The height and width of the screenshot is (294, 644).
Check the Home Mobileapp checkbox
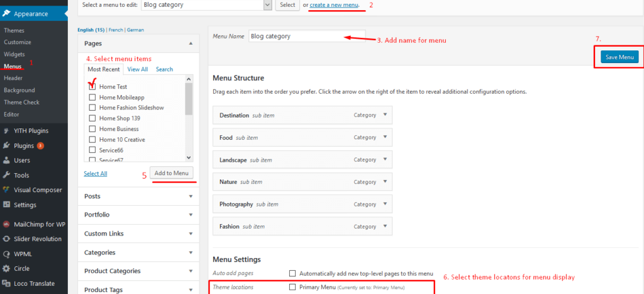(x=92, y=98)
